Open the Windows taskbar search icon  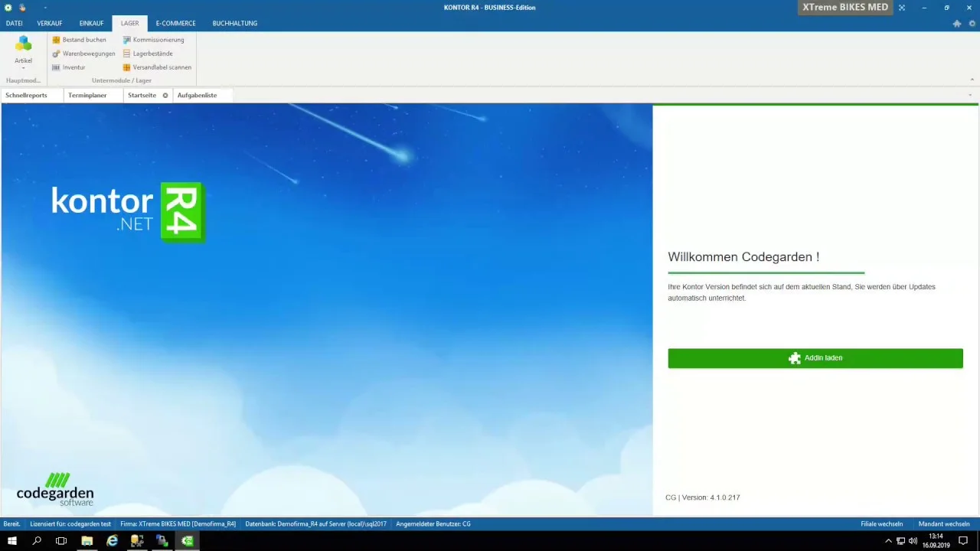(37, 541)
